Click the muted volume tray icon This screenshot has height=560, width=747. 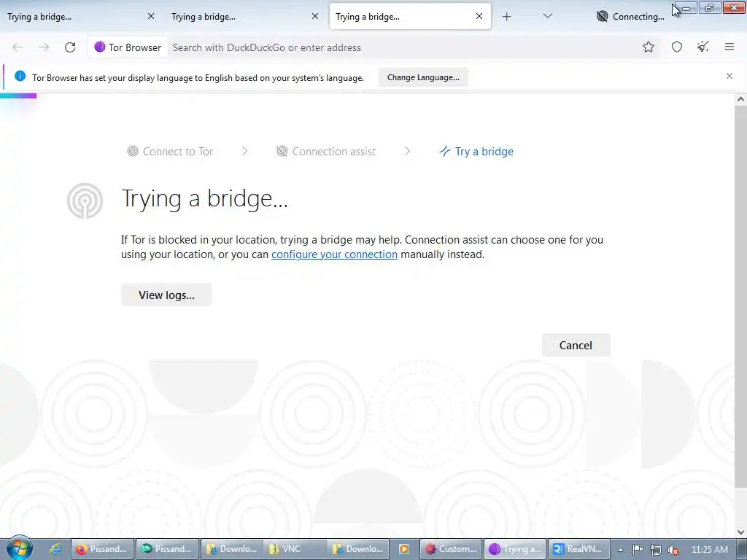673,550
